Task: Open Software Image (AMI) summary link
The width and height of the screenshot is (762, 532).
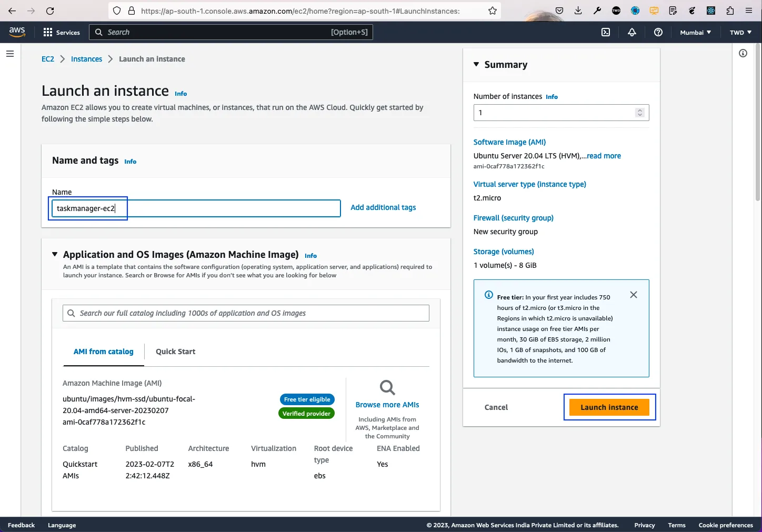Action: pos(509,142)
